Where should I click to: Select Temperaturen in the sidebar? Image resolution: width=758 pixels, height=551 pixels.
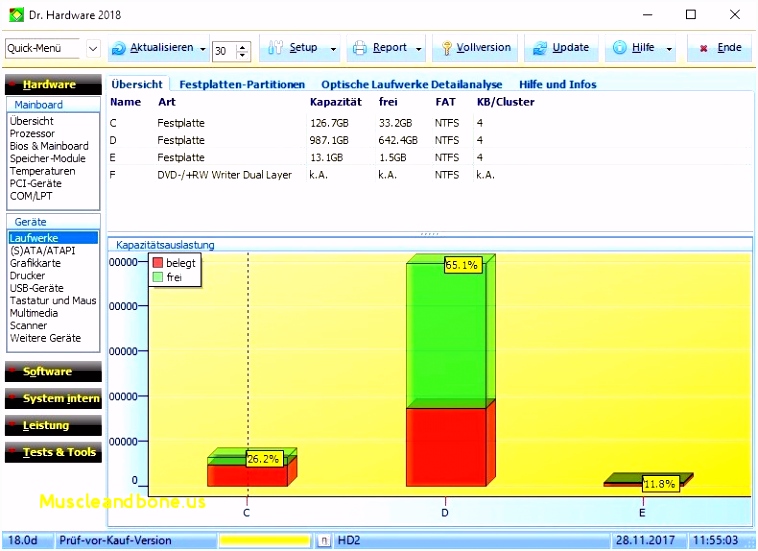pos(42,171)
